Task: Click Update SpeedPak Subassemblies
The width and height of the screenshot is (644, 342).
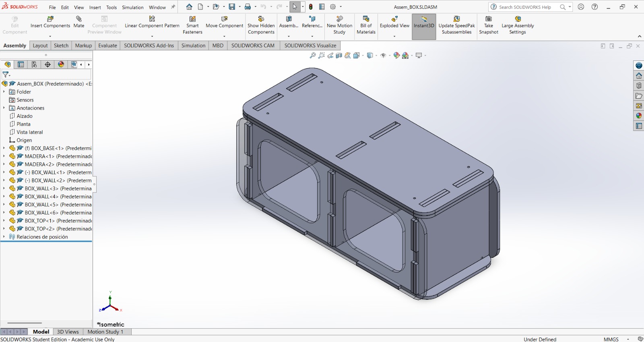Action: pos(456,25)
